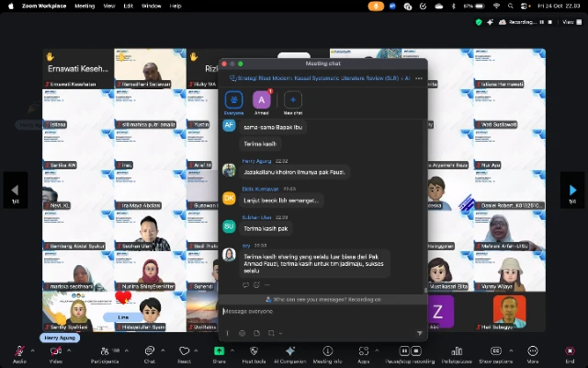Image resolution: width=588 pixels, height=368 pixels.
Task: Open the Apps button
Action: pos(364,354)
